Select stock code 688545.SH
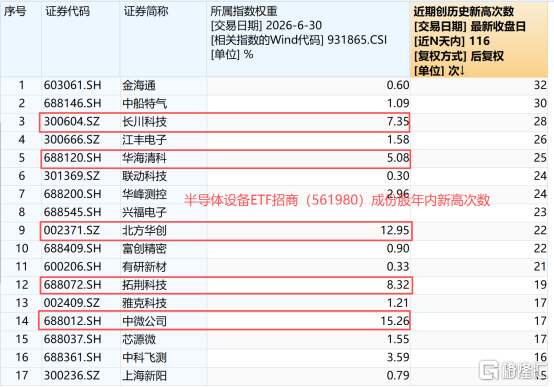Viewport: 554px width, 387px height. click(72, 212)
